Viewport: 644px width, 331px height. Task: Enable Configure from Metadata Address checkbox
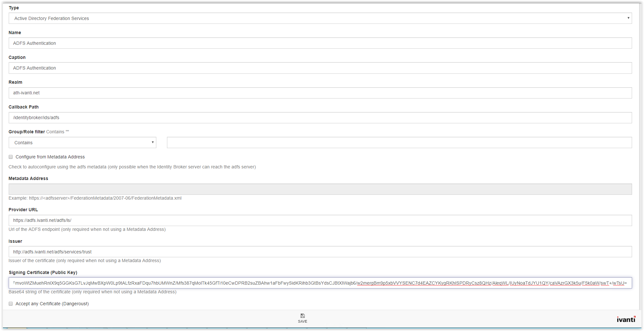11,157
